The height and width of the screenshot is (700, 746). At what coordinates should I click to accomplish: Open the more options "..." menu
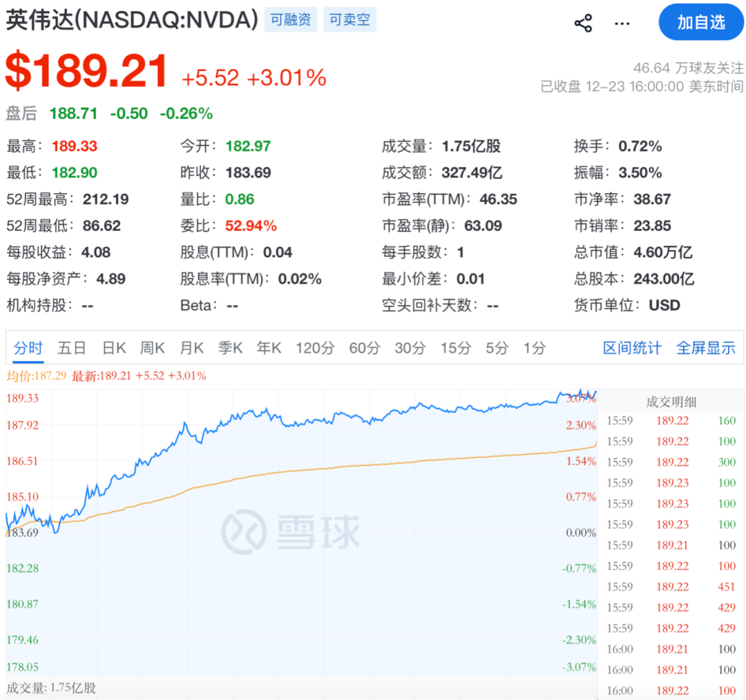622,23
